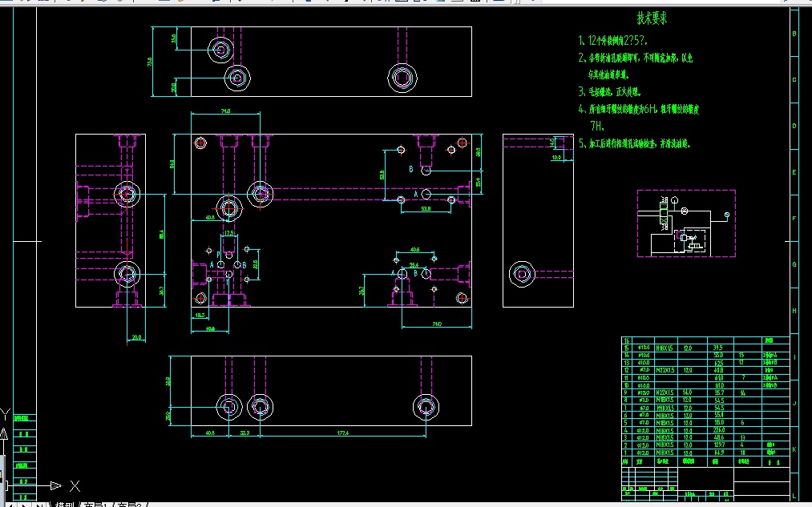Select the P port label
Screen dimensions: 812x507
click(219, 255)
